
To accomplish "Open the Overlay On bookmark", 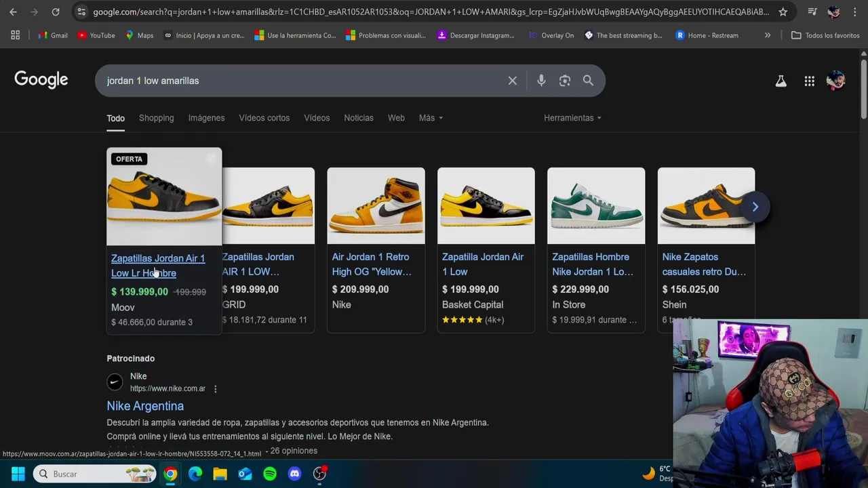I will [x=551, y=35].
